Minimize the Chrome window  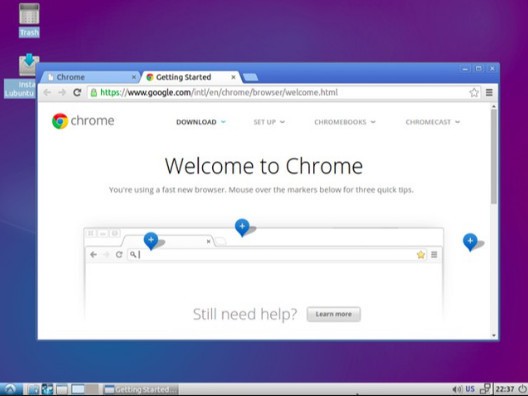[465, 69]
